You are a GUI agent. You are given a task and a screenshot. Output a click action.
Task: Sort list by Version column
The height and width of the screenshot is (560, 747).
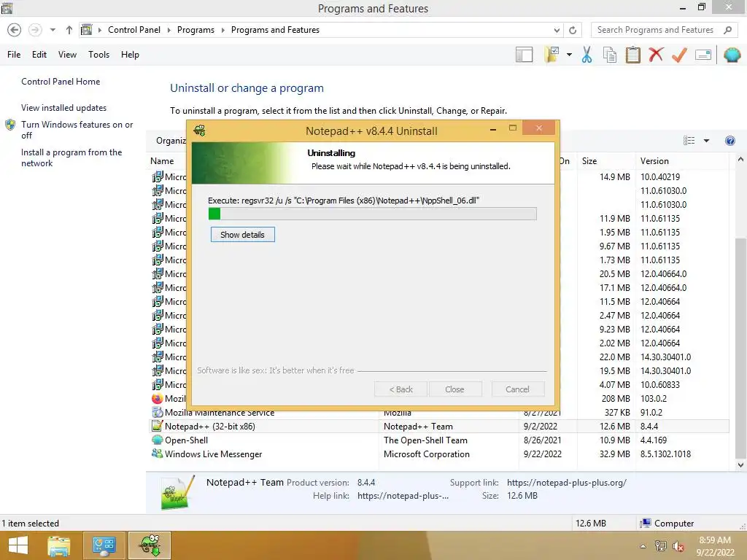coord(654,161)
